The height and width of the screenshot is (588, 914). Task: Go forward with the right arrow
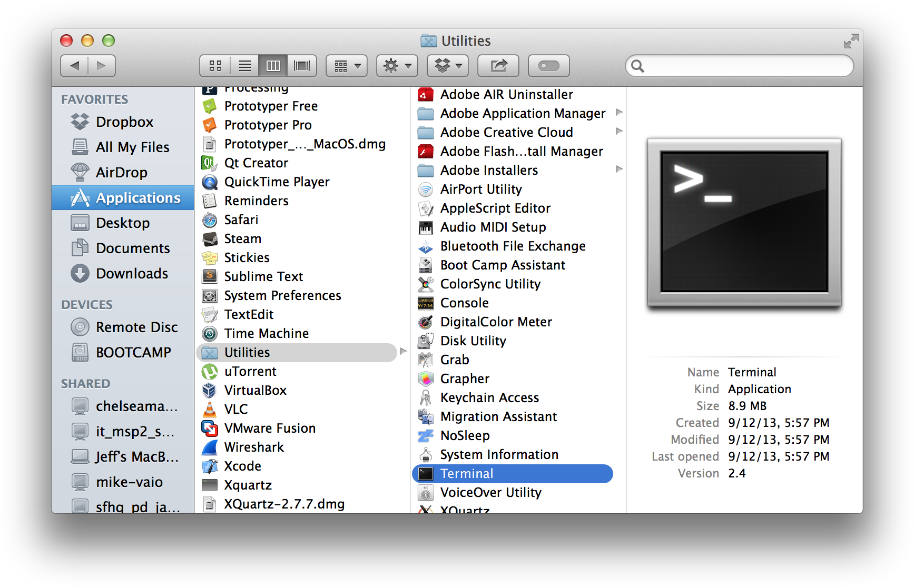pyautogui.click(x=102, y=66)
